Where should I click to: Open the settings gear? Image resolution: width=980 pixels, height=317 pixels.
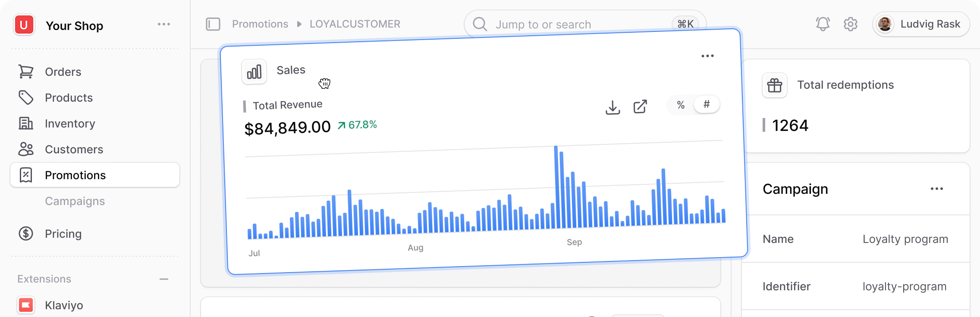[850, 24]
